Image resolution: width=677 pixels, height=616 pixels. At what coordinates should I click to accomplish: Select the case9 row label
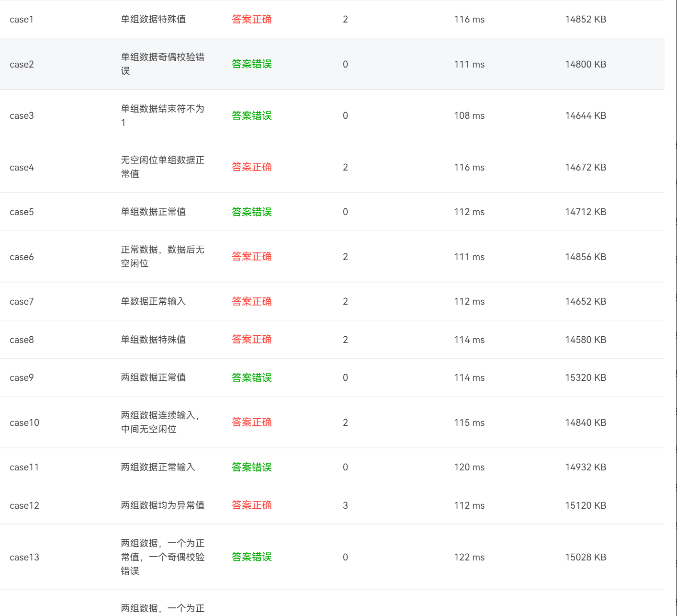tap(22, 378)
